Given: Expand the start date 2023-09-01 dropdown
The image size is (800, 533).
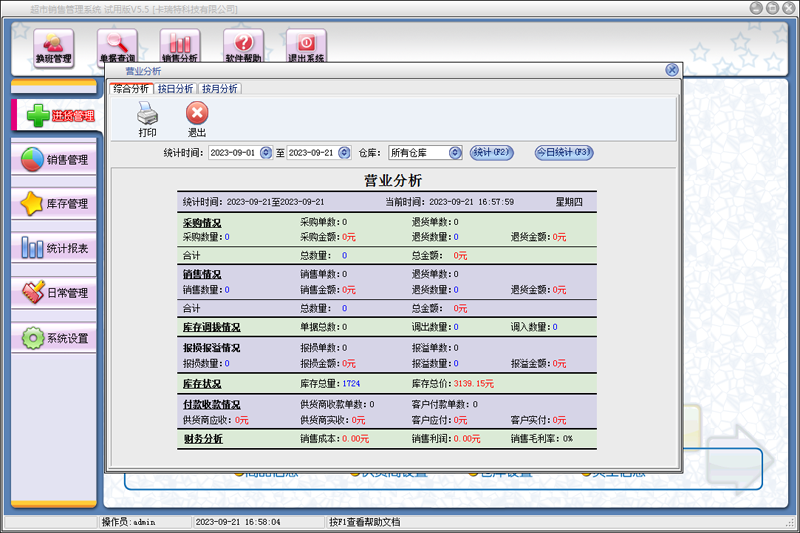Looking at the screenshot, I should click(266, 153).
